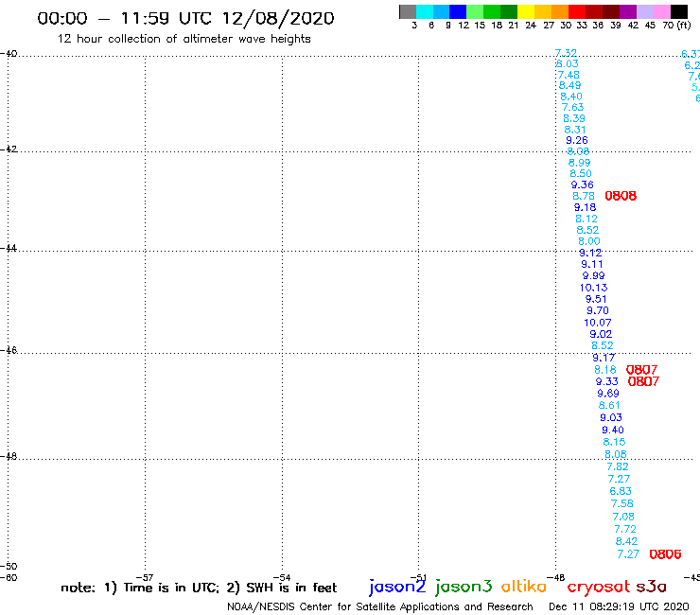Viewport: 700px width, 615px height.
Task: Click the lavender swatch in the color scale
Action: tap(645, 11)
